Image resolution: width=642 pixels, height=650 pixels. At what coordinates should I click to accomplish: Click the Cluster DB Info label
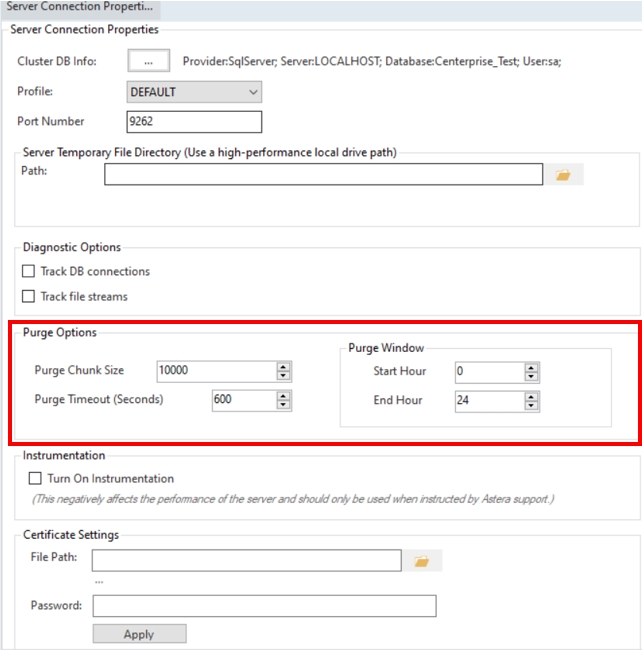pos(57,61)
